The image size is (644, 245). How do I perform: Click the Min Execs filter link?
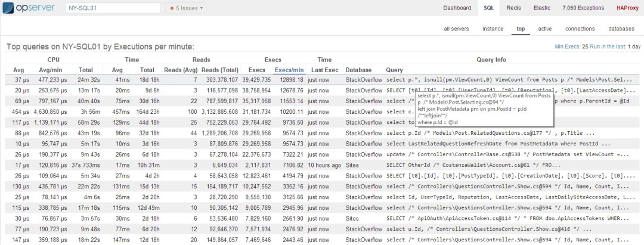point(568,46)
